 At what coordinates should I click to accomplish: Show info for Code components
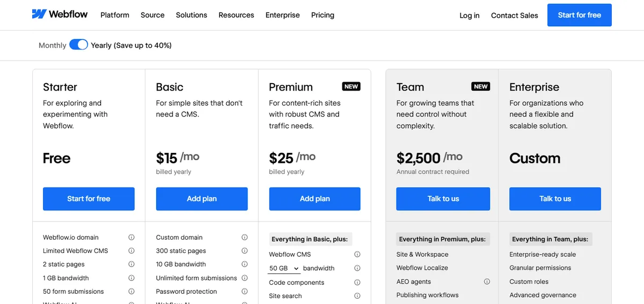click(357, 282)
